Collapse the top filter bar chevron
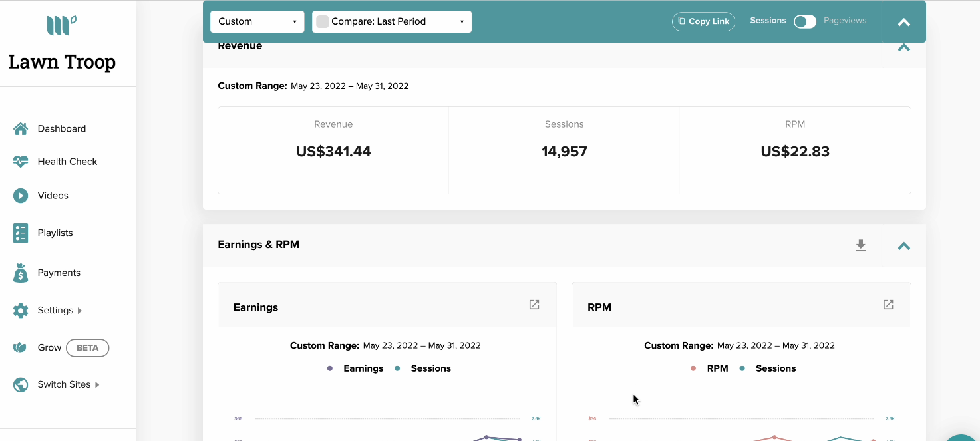980x441 pixels. (x=903, y=22)
